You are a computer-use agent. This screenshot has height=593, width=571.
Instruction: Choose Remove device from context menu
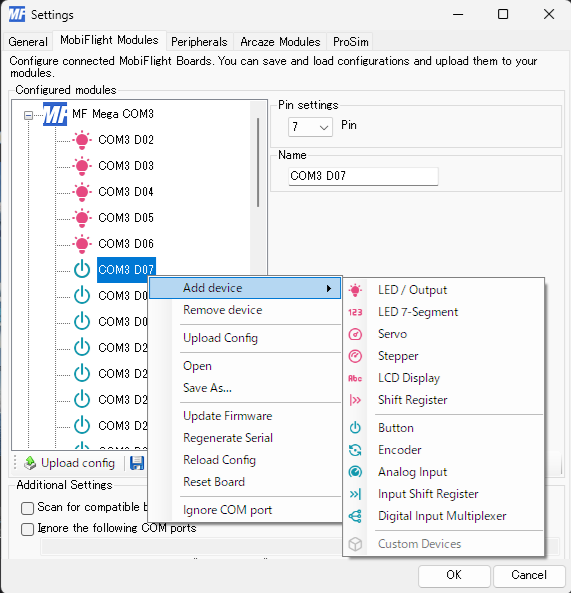[x=246, y=310]
